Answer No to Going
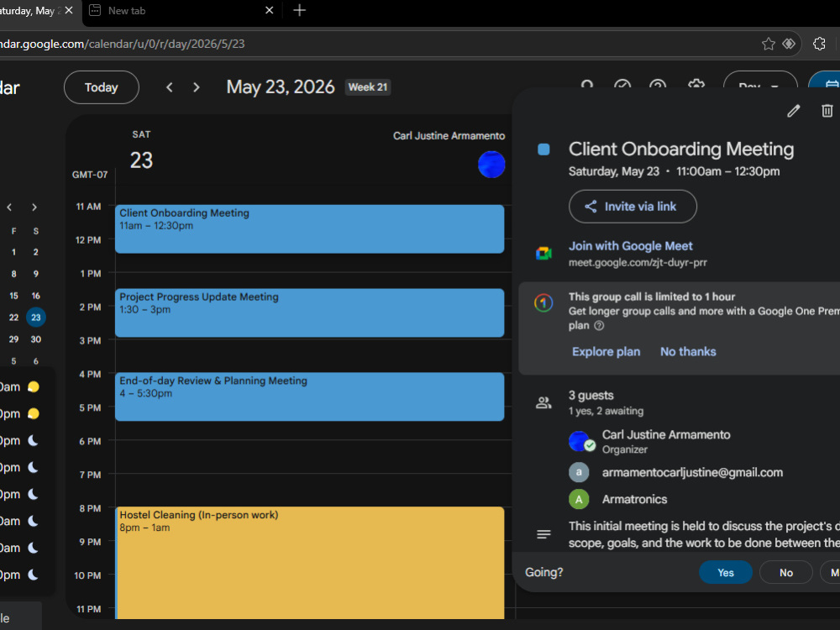Viewport: 840px width, 630px height. point(786,572)
